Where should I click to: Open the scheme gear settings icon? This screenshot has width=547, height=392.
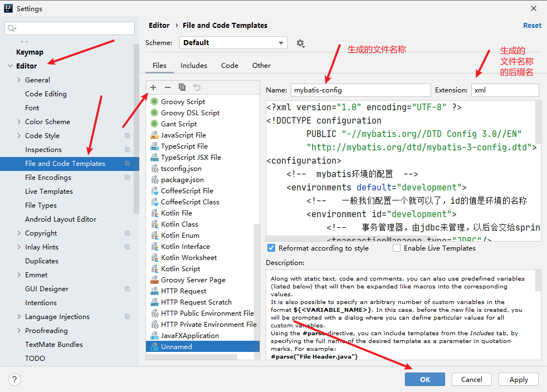click(300, 43)
